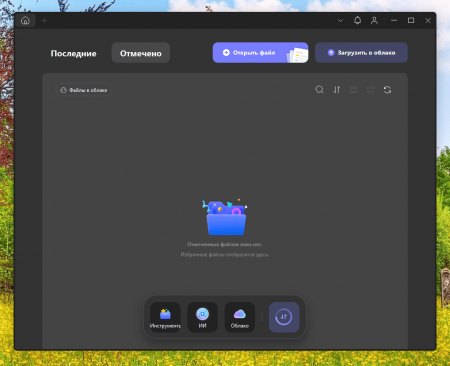Refresh the file list icon
450x366 pixels.
[387, 90]
